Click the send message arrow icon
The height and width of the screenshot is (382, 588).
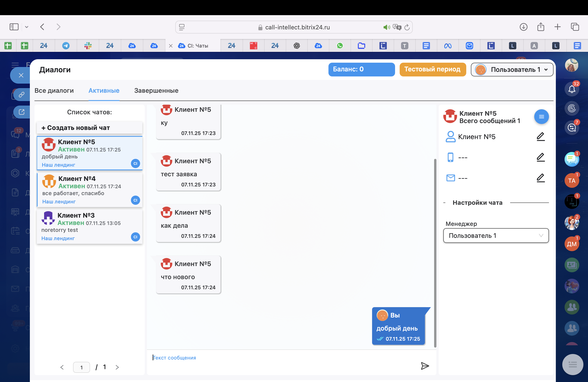click(x=425, y=366)
